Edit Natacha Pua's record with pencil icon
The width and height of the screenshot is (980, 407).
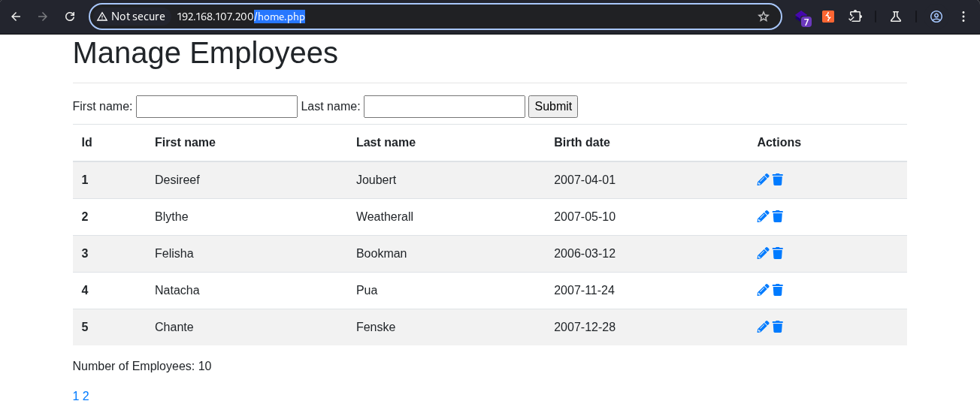click(x=763, y=290)
